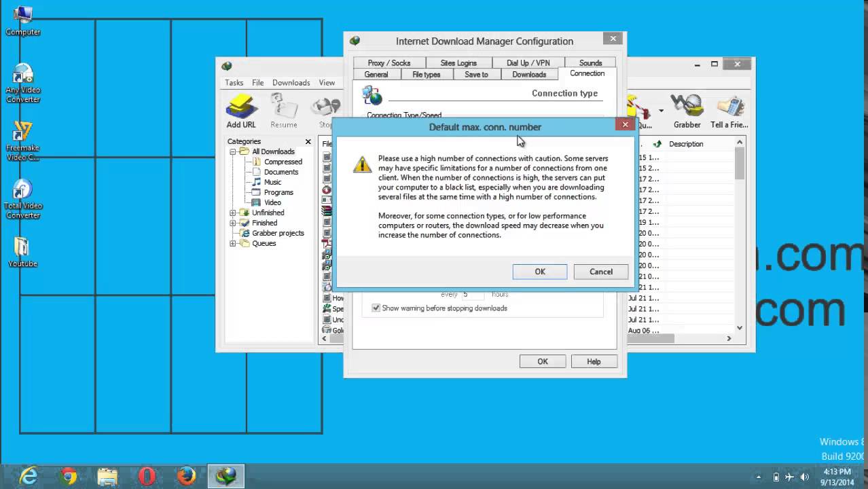Open File Explorer from the taskbar

[x=107, y=475]
